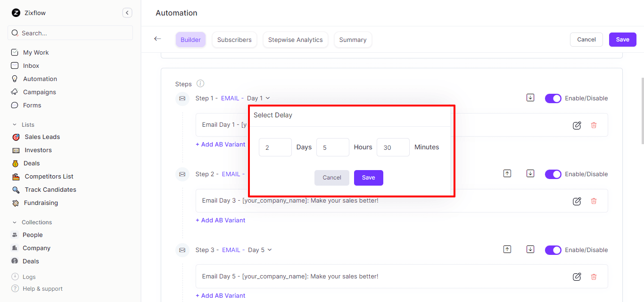Disable Step 3 using the Enable/Disable switch
Screen dimensions: 644x302
coord(553,250)
